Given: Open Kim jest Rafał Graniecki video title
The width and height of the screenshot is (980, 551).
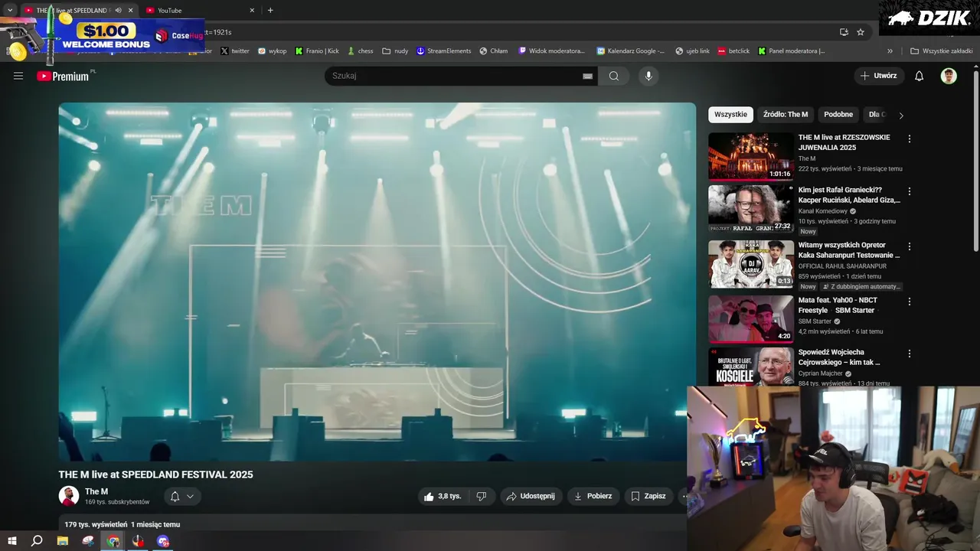Looking at the screenshot, I should (849, 194).
